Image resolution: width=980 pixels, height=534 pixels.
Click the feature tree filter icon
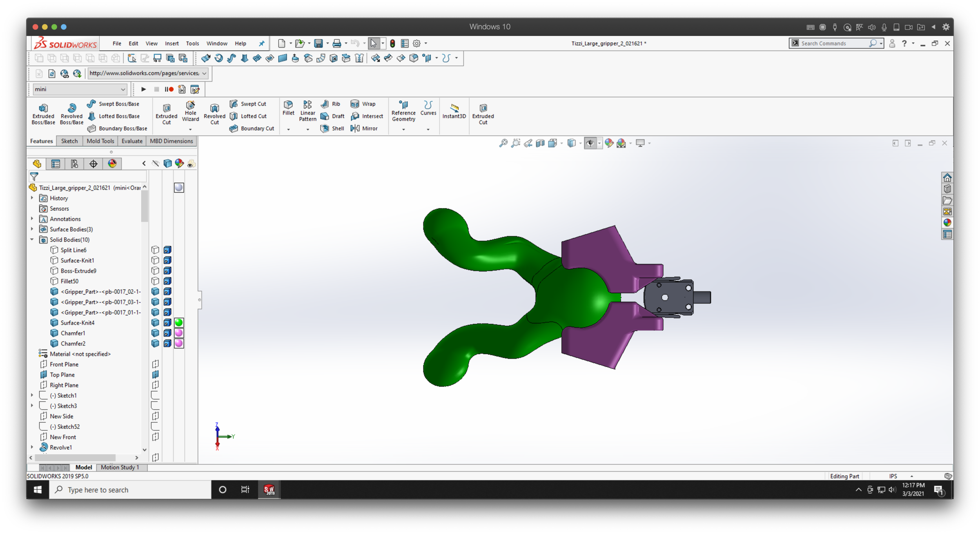34,177
